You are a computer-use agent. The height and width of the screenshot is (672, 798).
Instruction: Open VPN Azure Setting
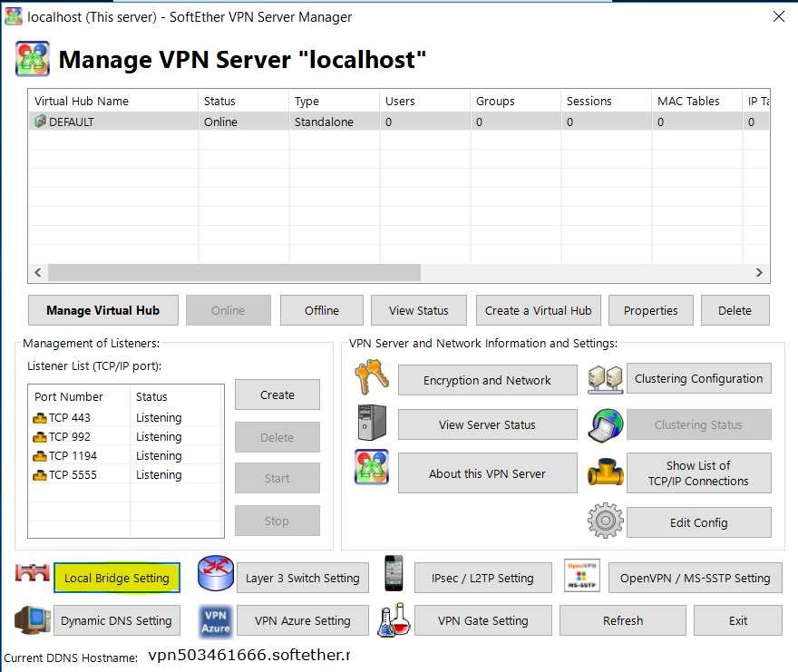(x=302, y=620)
